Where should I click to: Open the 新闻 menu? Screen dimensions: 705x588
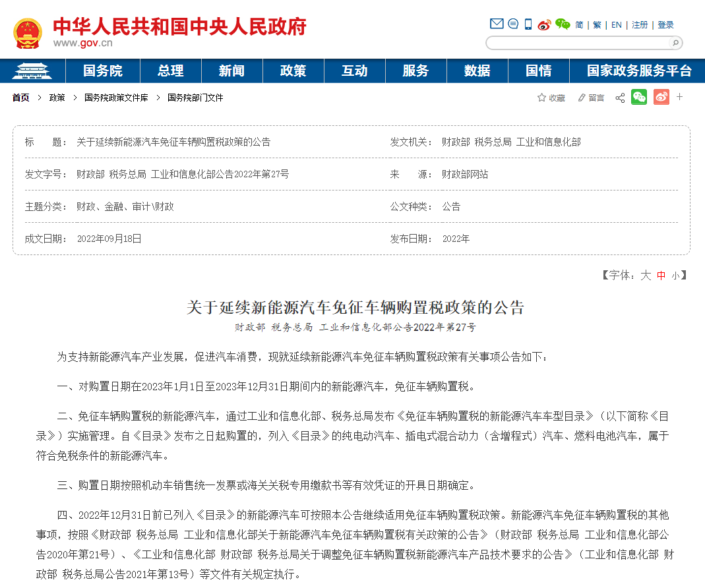tap(232, 71)
